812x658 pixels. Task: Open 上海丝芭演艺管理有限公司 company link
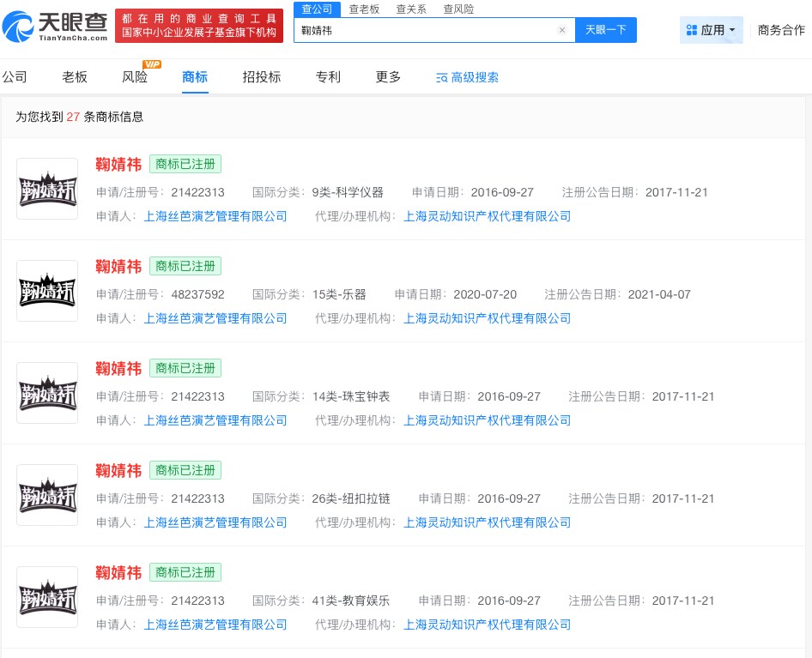point(215,216)
